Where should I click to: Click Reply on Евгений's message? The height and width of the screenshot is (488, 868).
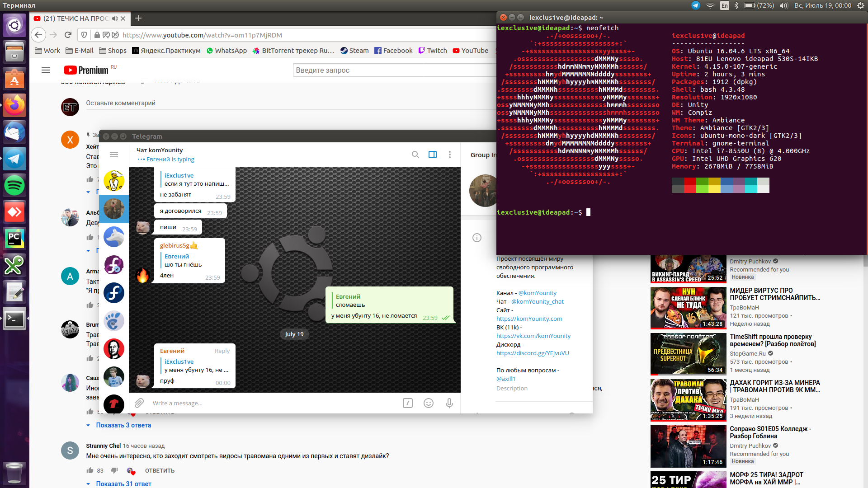click(x=222, y=351)
